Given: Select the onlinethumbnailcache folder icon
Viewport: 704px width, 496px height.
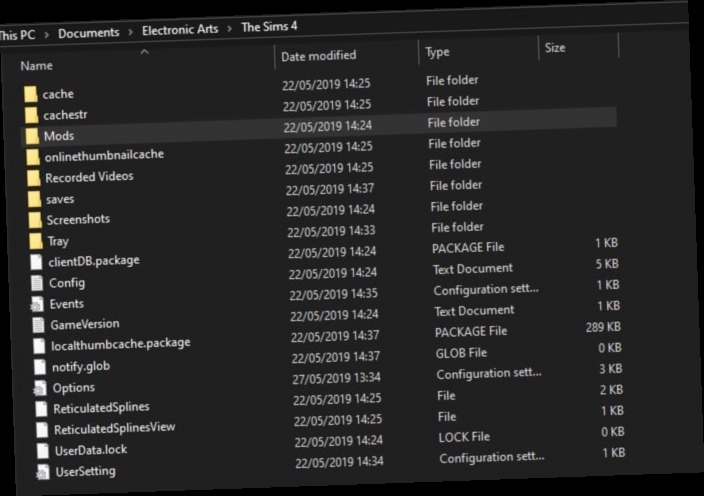Looking at the screenshot, I should 33,157.
